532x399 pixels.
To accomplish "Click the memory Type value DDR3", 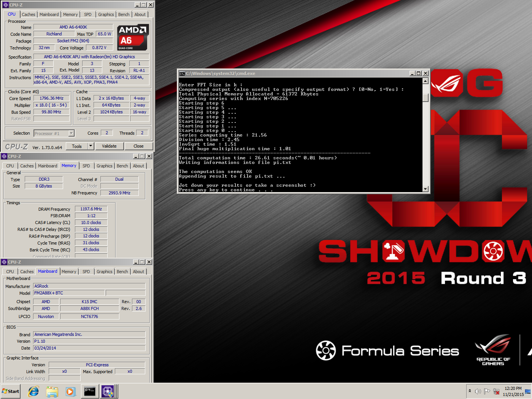I will click(44, 179).
